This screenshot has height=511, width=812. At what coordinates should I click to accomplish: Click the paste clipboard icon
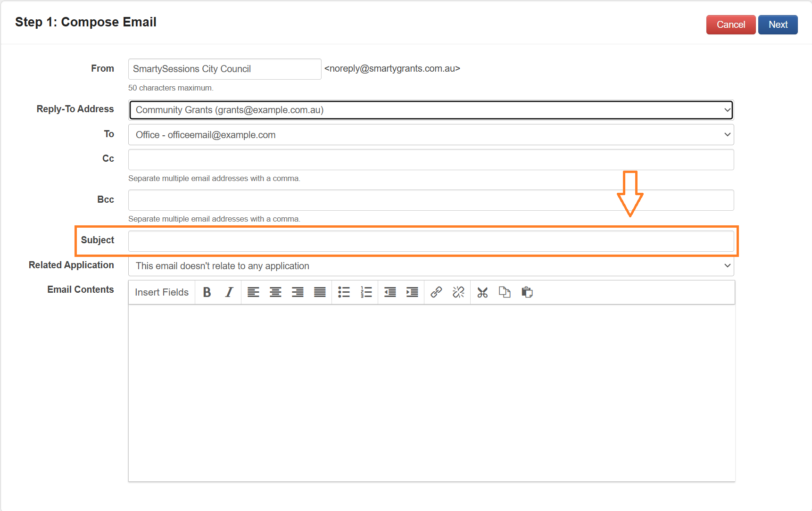[x=527, y=292]
